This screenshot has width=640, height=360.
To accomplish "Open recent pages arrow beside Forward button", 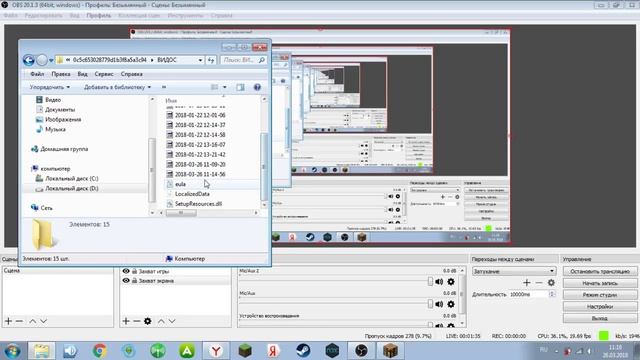I will click(x=51, y=60).
